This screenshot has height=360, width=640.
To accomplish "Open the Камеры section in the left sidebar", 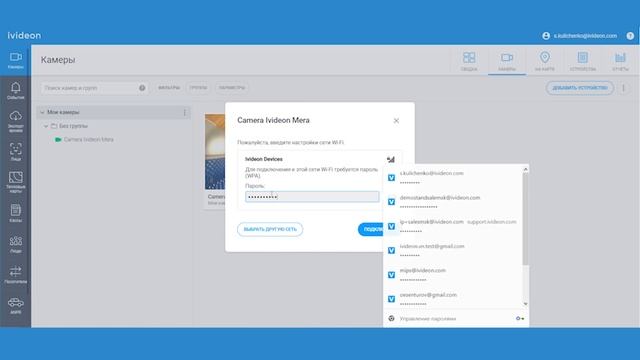I will tap(16, 60).
